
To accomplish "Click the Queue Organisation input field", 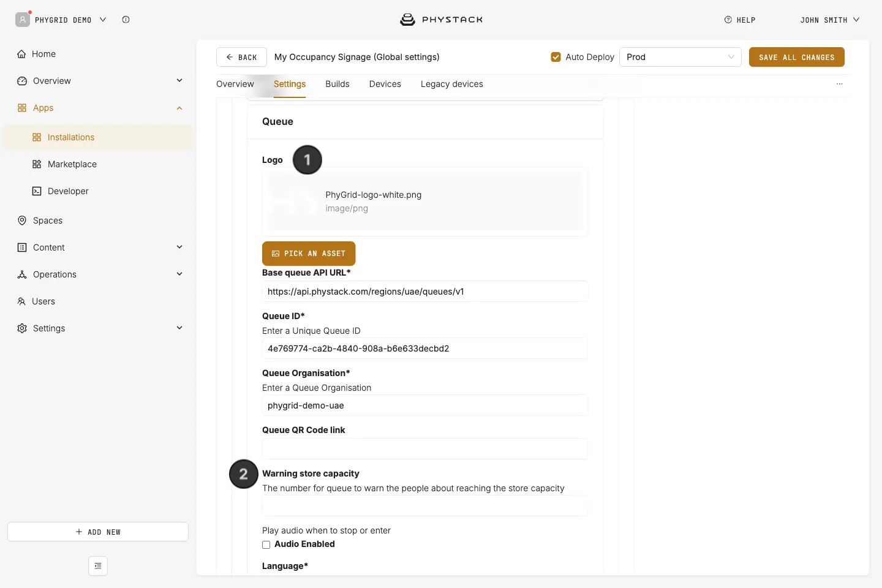I will click(425, 405).
